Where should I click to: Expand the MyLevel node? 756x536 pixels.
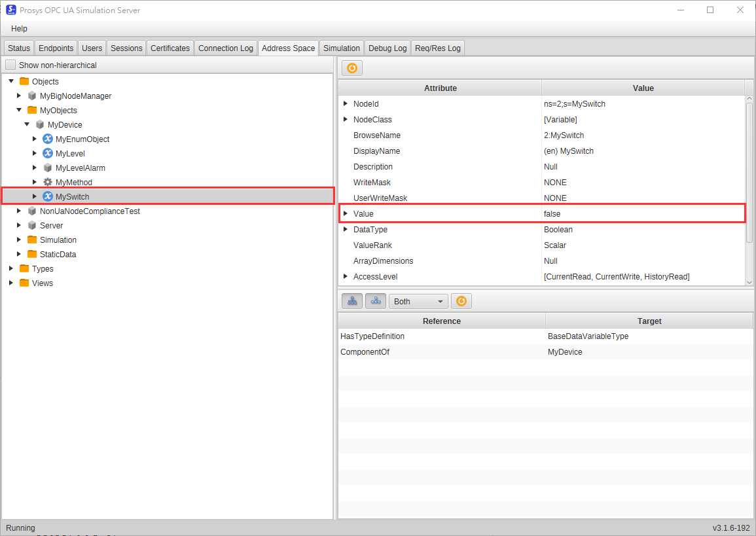coord(35,153)
